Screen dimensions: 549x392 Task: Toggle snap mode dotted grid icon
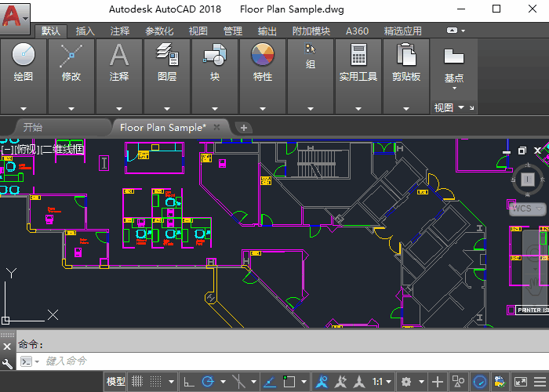coord(155,381)
